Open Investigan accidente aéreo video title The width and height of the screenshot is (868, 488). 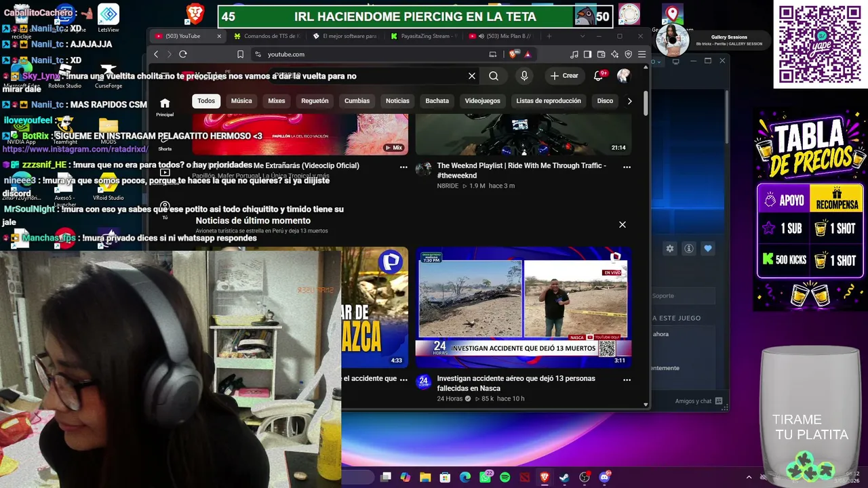[516, 383]
